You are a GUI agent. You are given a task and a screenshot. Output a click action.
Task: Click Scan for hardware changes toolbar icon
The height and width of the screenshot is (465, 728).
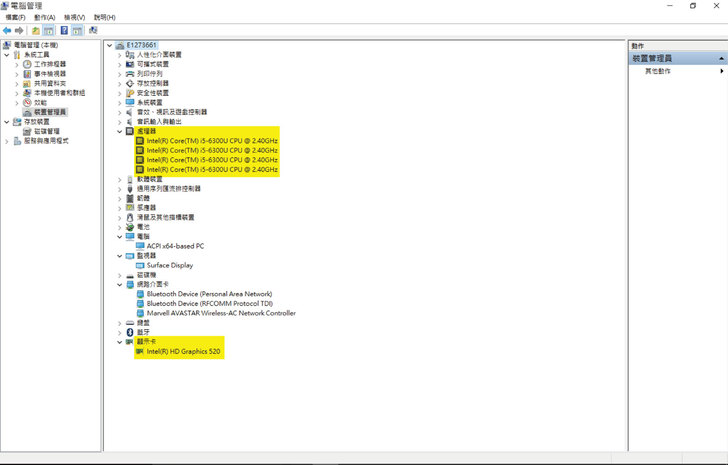click(x=93, y=30)
